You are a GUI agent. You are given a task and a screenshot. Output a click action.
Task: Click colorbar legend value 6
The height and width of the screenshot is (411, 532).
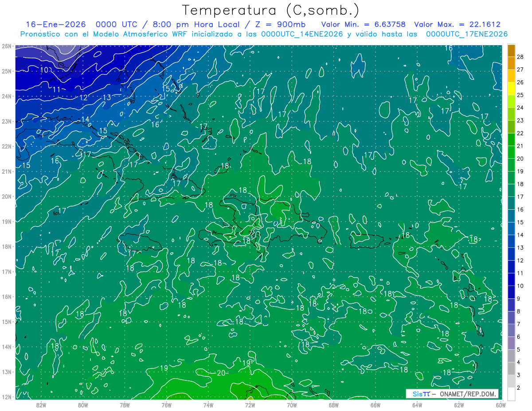[x=518, y=337]
